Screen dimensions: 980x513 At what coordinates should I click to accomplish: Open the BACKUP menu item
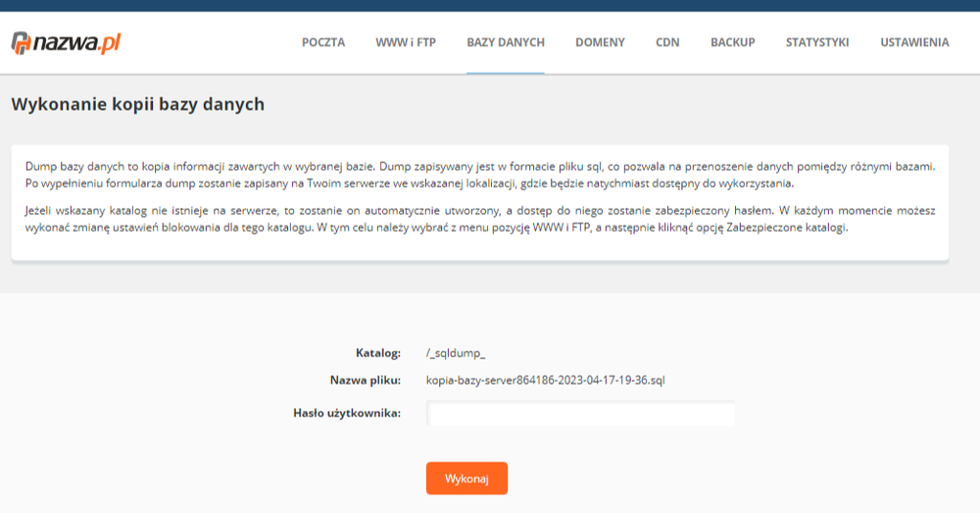[732, 42]
